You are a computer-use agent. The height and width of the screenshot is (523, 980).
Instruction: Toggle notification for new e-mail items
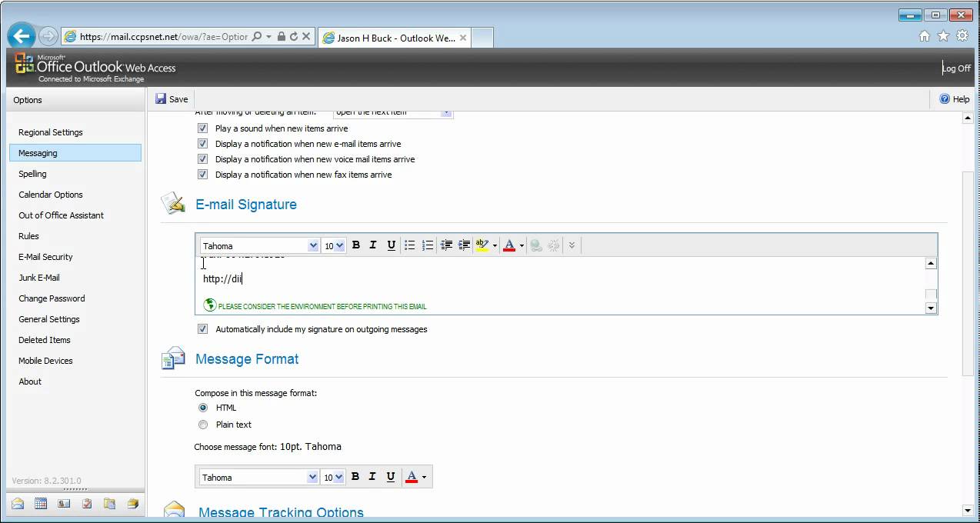pos(203,144)
